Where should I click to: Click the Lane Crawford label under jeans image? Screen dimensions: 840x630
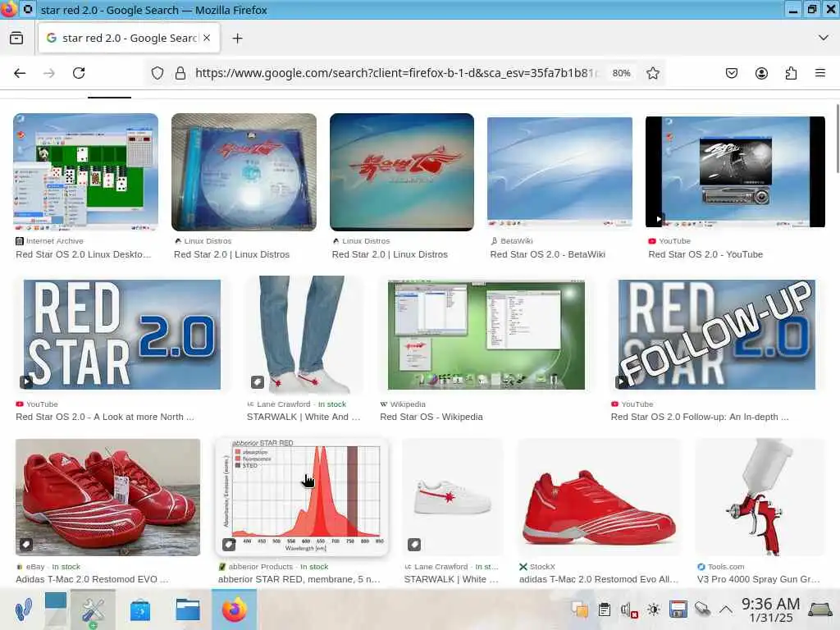(x=283, y=404)
